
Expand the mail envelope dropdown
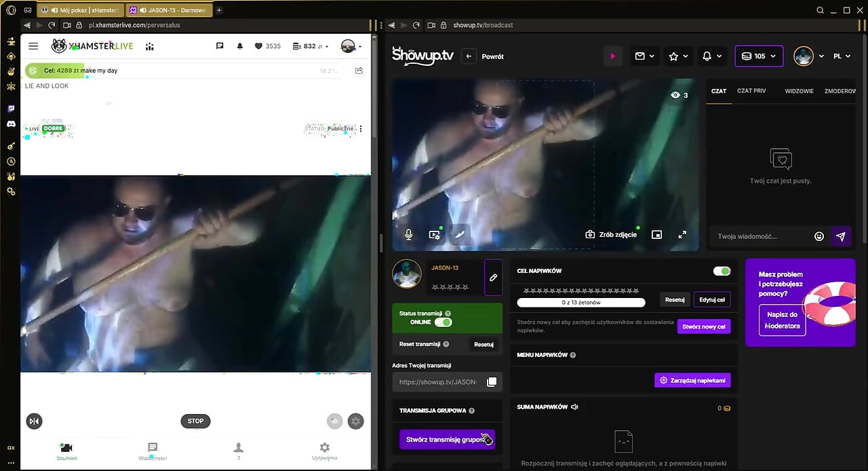point(644,56)
